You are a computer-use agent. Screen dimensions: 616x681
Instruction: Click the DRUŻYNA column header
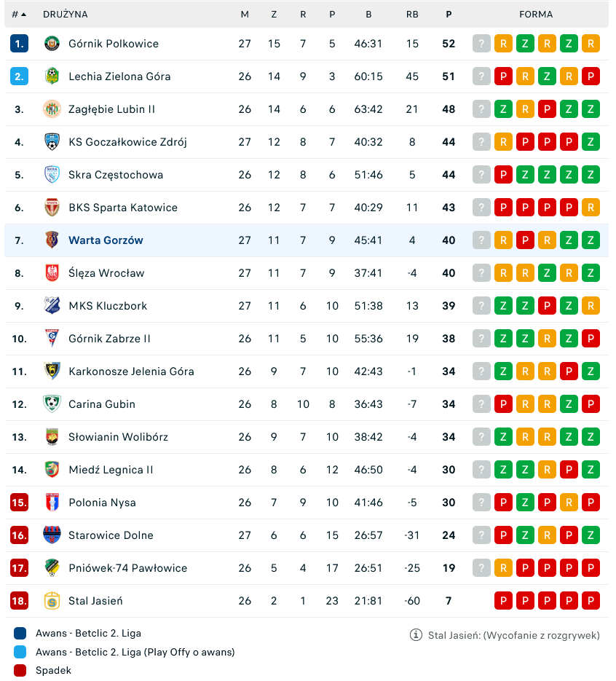[66, 15]
